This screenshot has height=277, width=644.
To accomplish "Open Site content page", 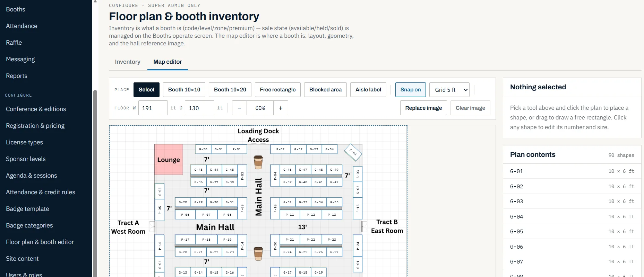I will click(22, 259).
